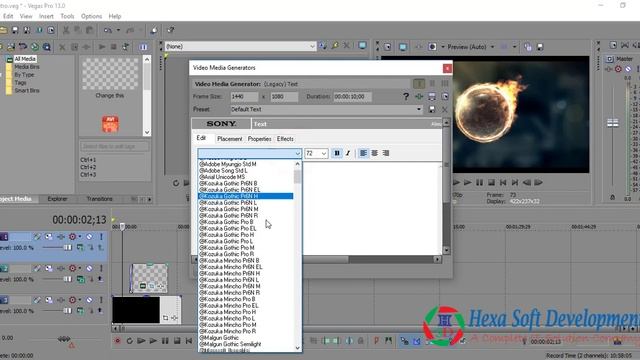Click Delete Preset X icon

point(444,109)
